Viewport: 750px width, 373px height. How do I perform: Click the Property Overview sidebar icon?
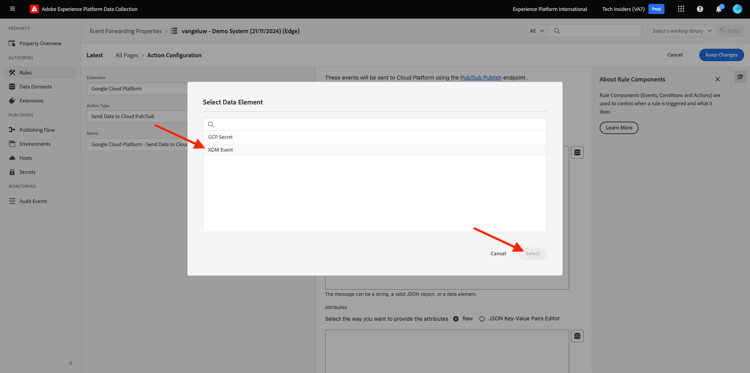[x=12, y=44]
